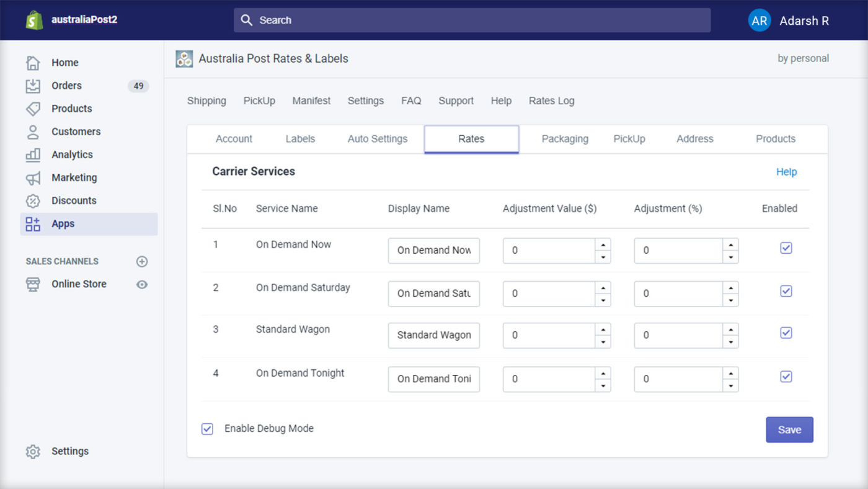Add a sales channel with plus icon
The width and height of the screenshot is (868, 489).
(142, 261)
